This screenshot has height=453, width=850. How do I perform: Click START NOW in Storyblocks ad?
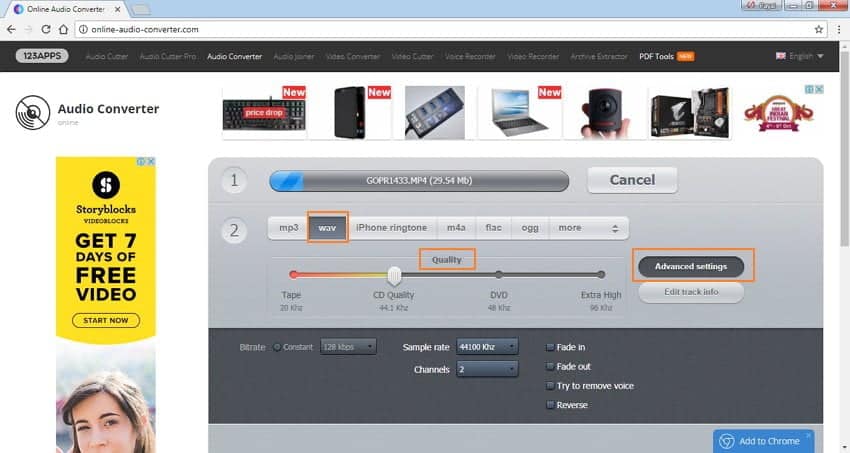pyautogui.click(x=106, y=320)
